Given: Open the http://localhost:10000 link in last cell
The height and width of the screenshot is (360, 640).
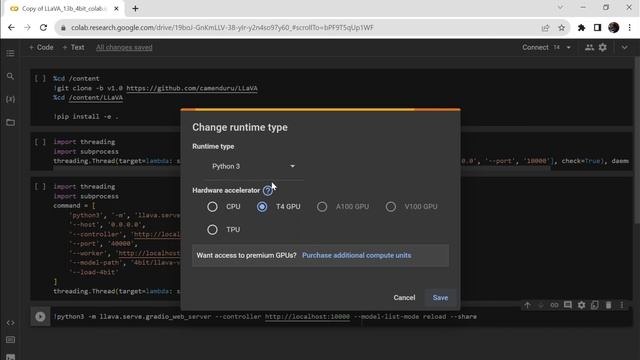Looking at the screenshot, I should pos(307,316).
